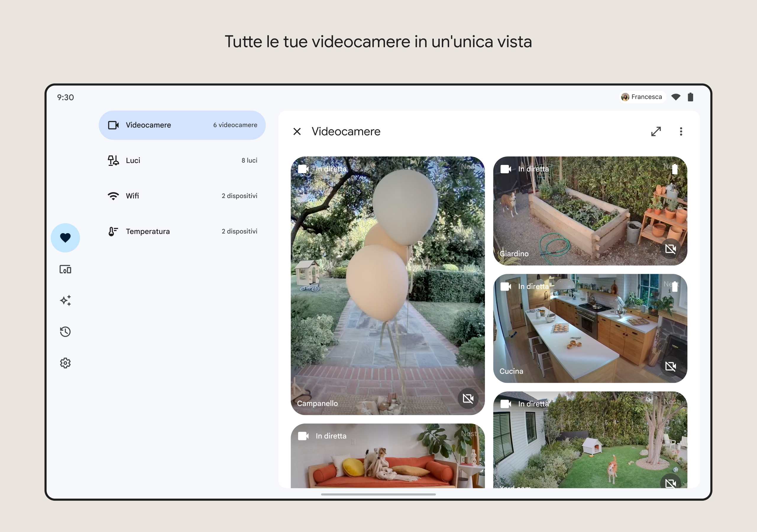Select the Wifi category row
The image size is (757, 532).
(x=182, y=196)
